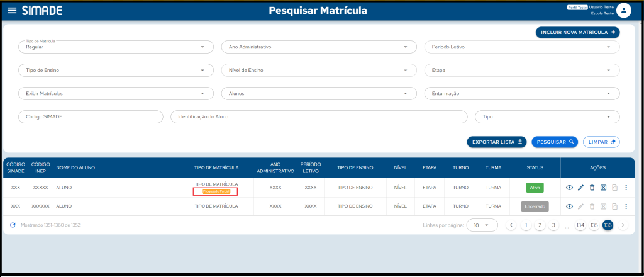Image resolution: width=644 pixels, height=277 pixels.
Task: Click the Exportar Lista button
Action: pyautogui.click(x=496, y=142)
